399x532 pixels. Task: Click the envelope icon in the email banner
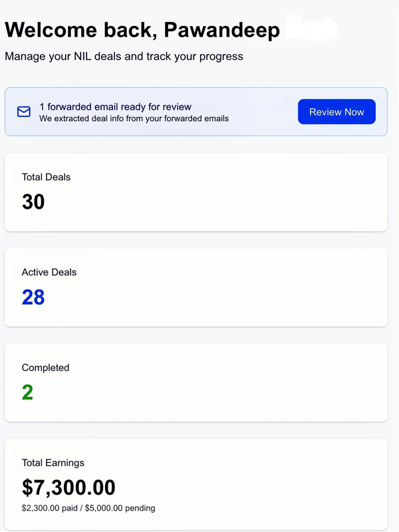coord(24,112)
